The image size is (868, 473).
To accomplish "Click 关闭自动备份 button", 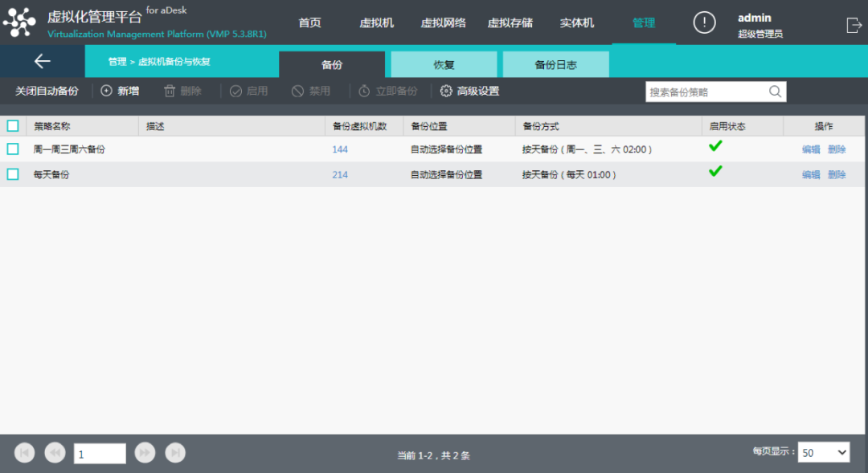I will pos(47,92).
